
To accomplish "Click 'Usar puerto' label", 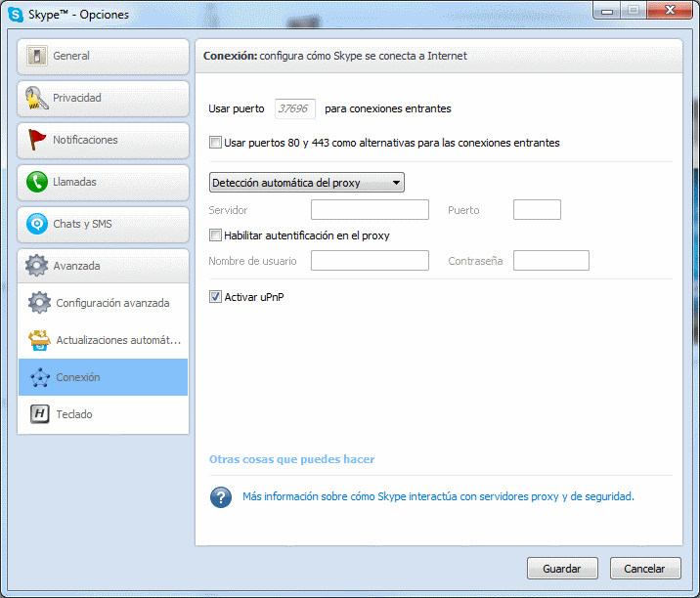I will (x=237, y=108).
